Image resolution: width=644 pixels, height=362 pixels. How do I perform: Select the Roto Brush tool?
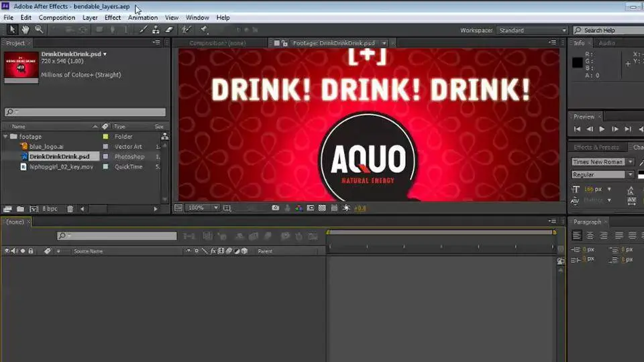coord(186,29)
